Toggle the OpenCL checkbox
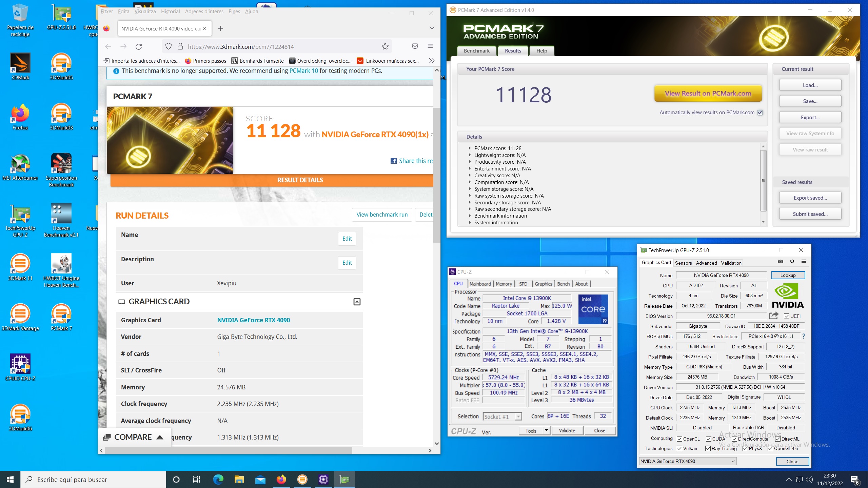The height and width of the screenshot is (488, 868). [x=679, y=439]
